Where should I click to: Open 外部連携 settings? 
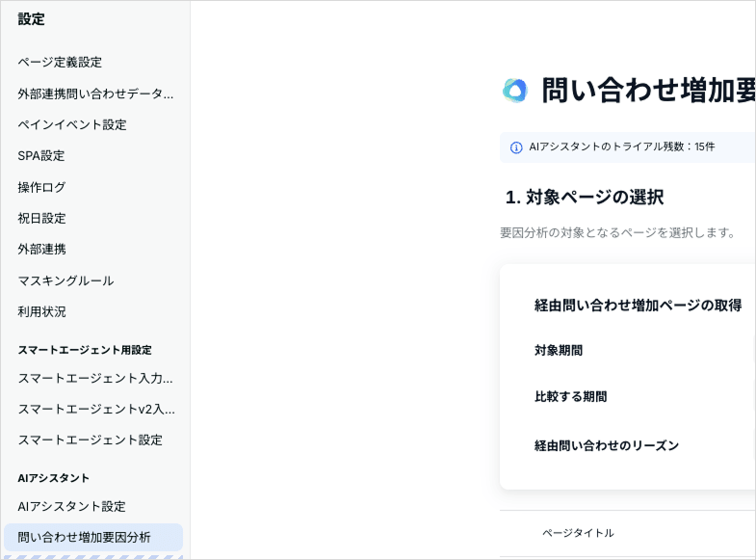41,250
